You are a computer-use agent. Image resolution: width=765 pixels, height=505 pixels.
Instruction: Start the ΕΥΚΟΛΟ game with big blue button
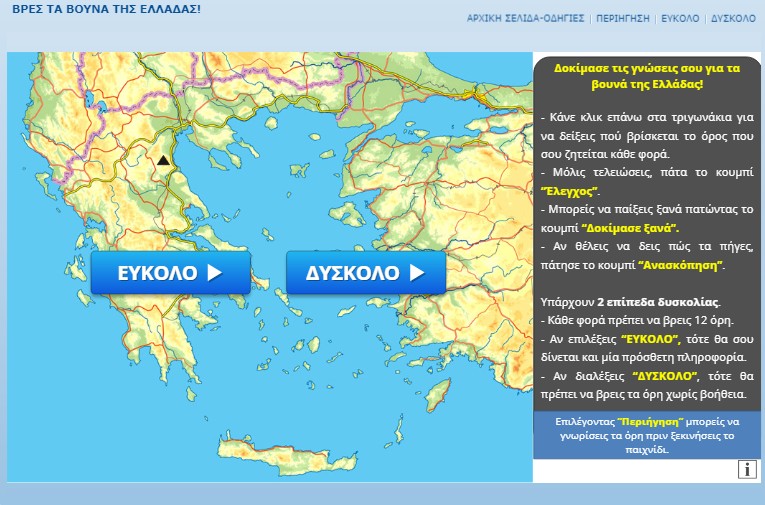171,273
